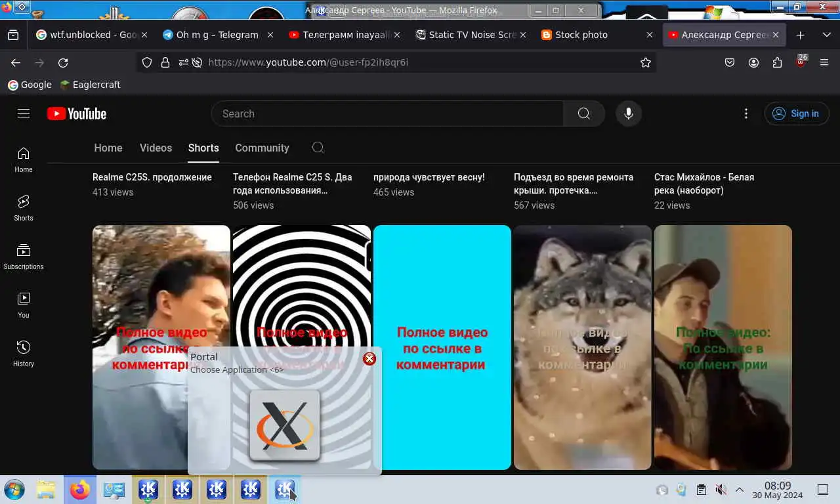
Task: Open a new browser tab
Action: click(x=800, y=35)
